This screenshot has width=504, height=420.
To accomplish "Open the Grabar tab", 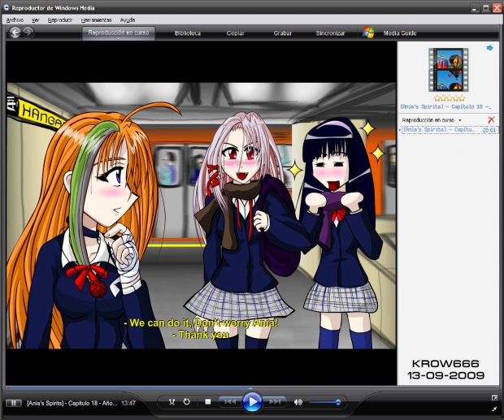I will coord(283,33).
